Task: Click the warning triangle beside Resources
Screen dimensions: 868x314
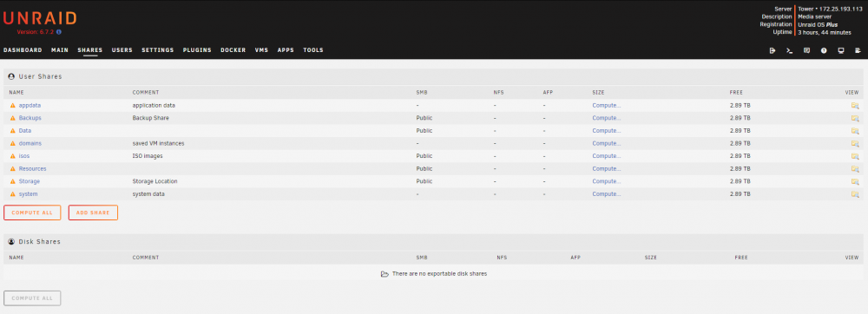Action: point(13,168)
